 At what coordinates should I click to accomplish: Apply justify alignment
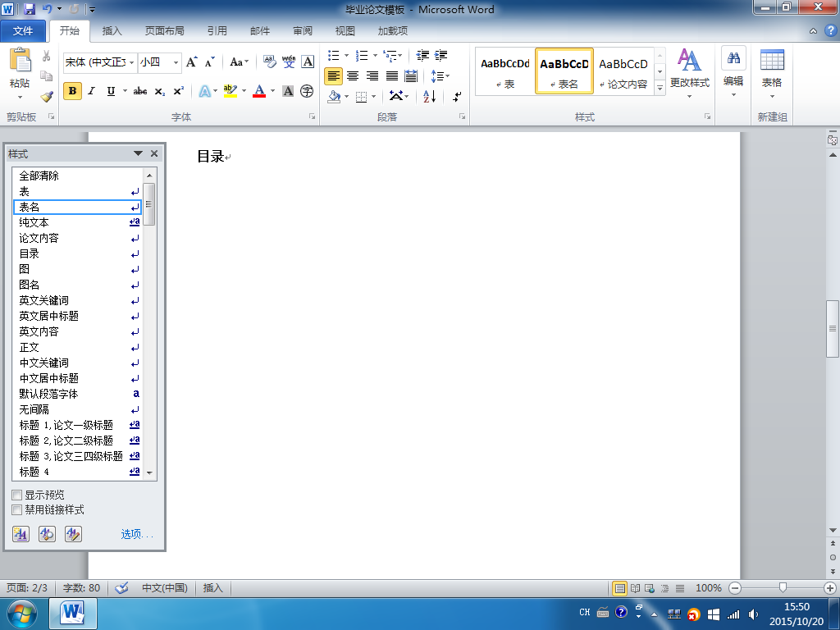(x=391, y=76)
